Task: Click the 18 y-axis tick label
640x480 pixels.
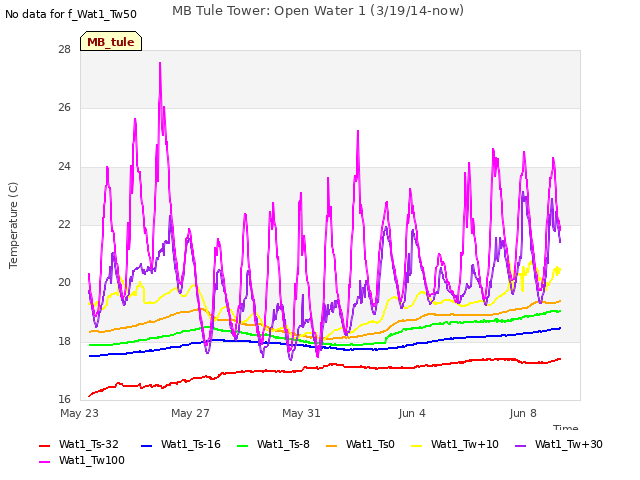Action: (x=64, y=341)
